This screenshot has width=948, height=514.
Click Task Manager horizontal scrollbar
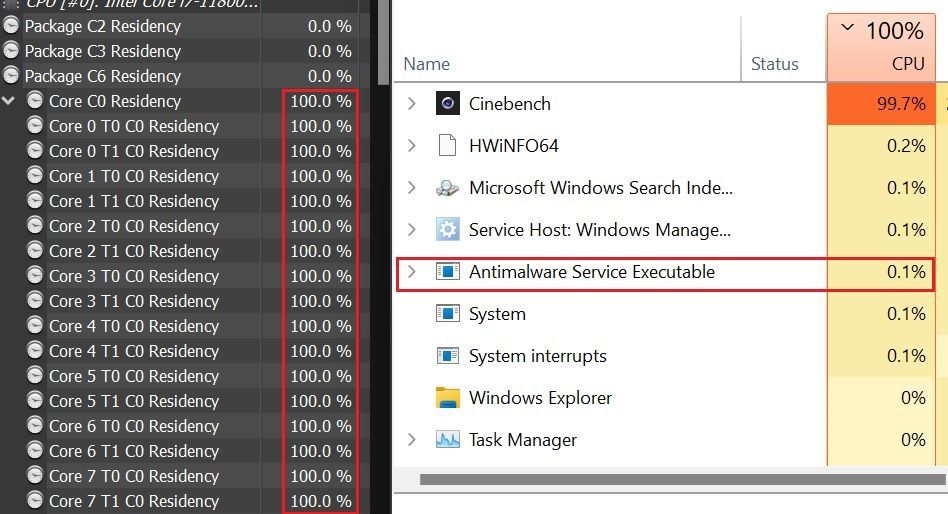coord(683,480)
